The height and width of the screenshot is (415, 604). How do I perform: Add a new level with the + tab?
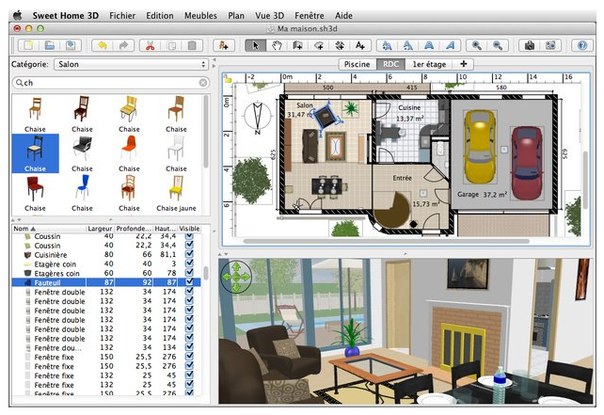coord(463,64)
